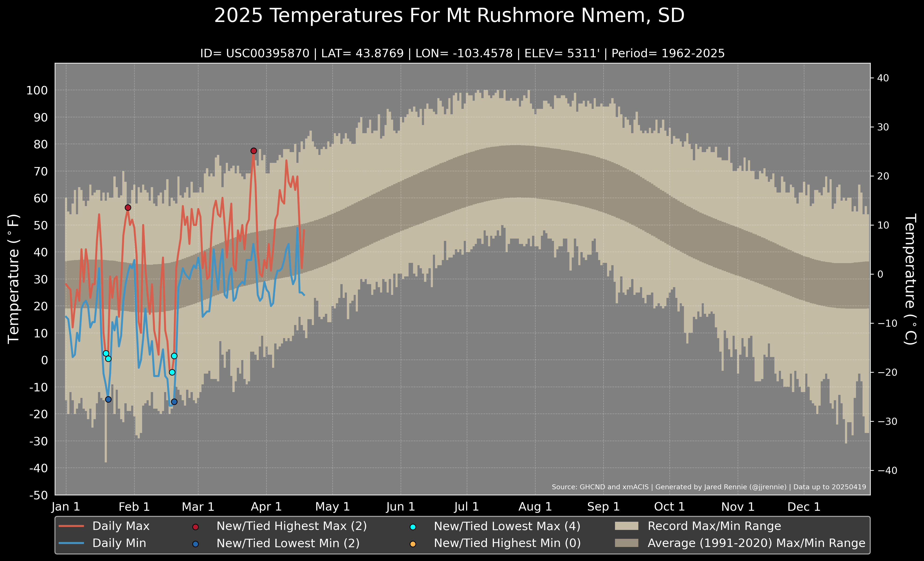
Task: Click the red record-high marker near 77°F in late March
Action: pos(254,151)
